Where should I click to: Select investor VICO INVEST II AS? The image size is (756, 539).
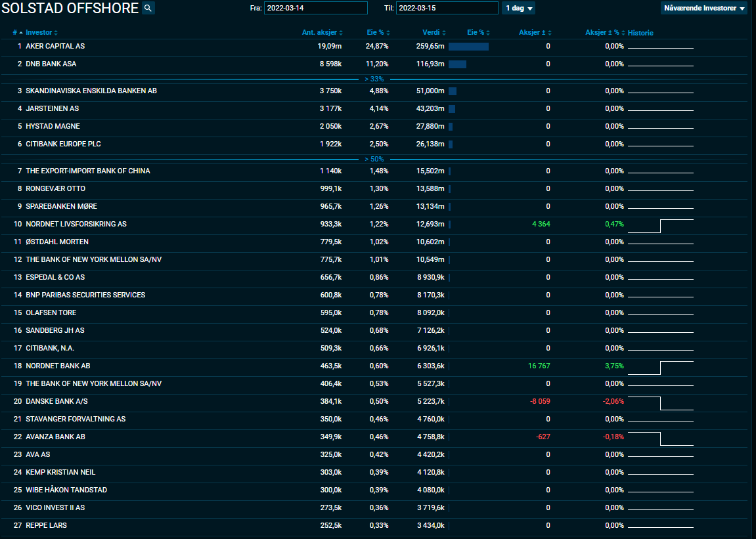55,507
